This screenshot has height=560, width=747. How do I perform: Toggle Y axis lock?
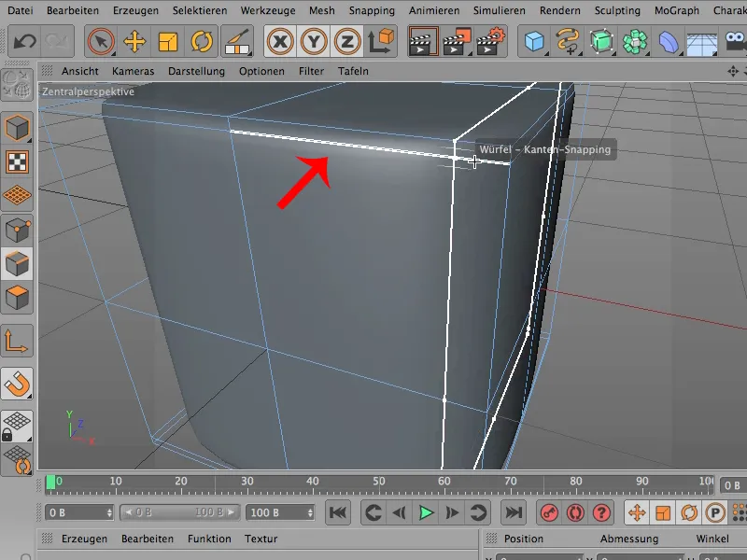[x=314, y=41]
